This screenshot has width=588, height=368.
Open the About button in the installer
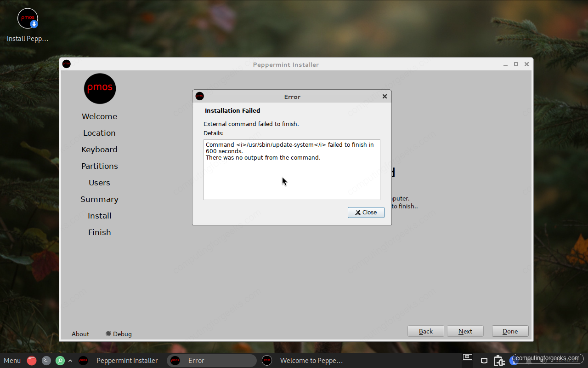point(80,334)
